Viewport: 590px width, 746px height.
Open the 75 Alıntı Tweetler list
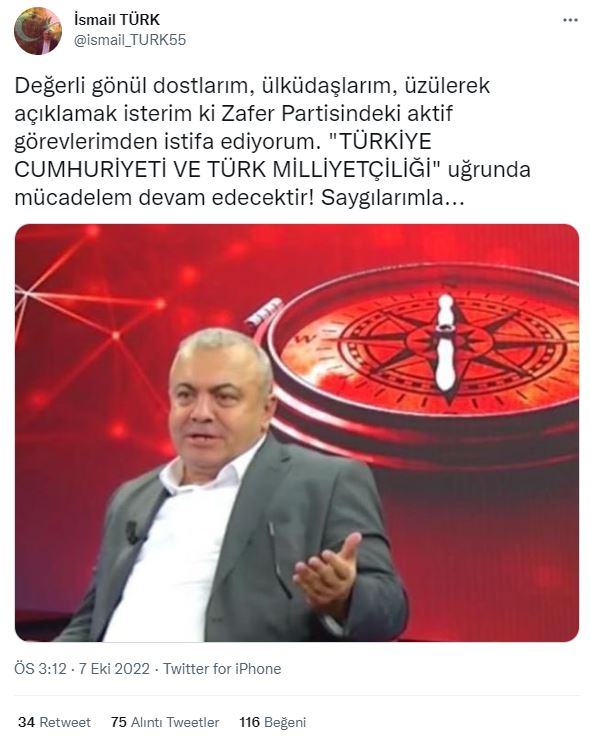tap(165, 722)
